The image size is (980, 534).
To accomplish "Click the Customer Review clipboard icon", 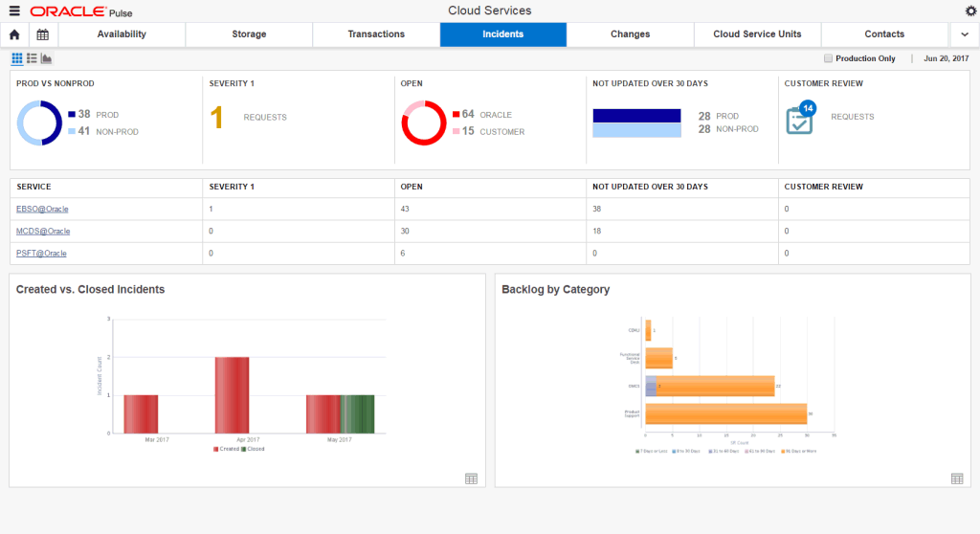I will click(799, 121).
